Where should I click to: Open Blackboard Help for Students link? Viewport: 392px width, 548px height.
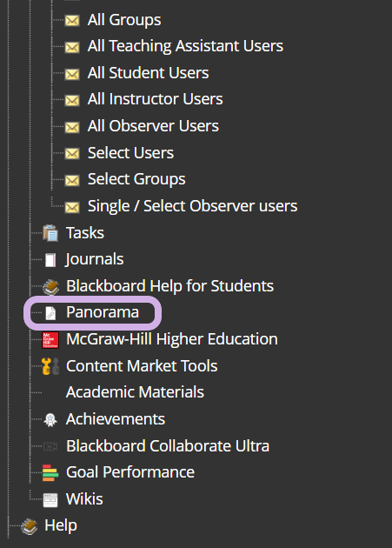pos(169,286)
